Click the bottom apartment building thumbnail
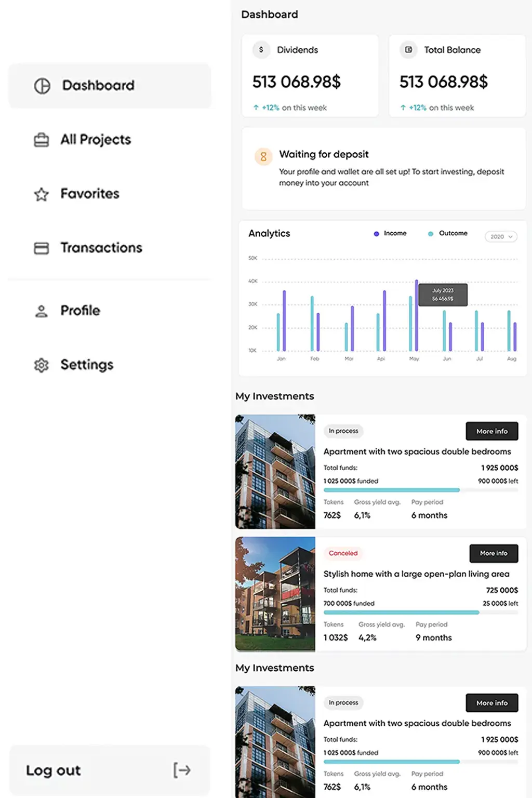This screenshot has width=532, height=798. coord(275,742)
